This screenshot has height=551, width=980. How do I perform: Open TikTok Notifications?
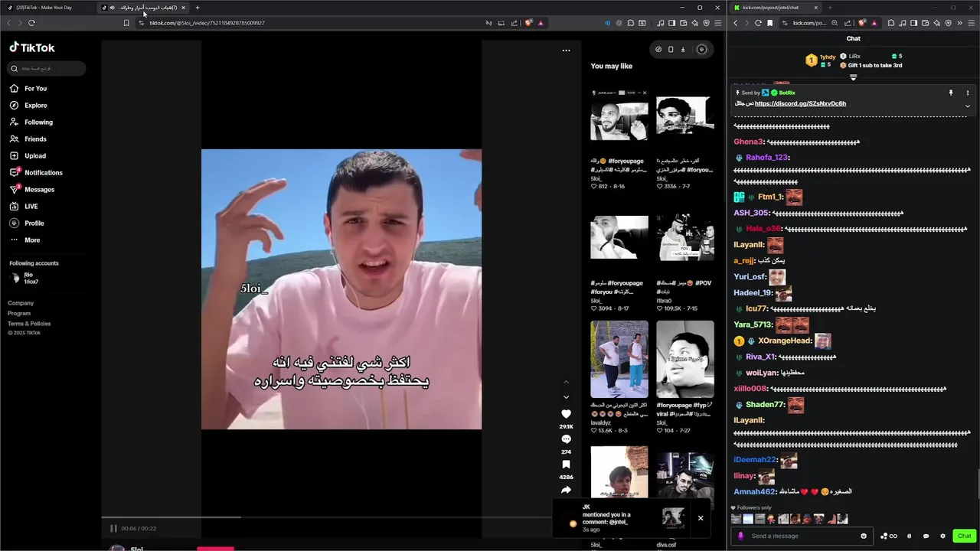coord(37,173)
